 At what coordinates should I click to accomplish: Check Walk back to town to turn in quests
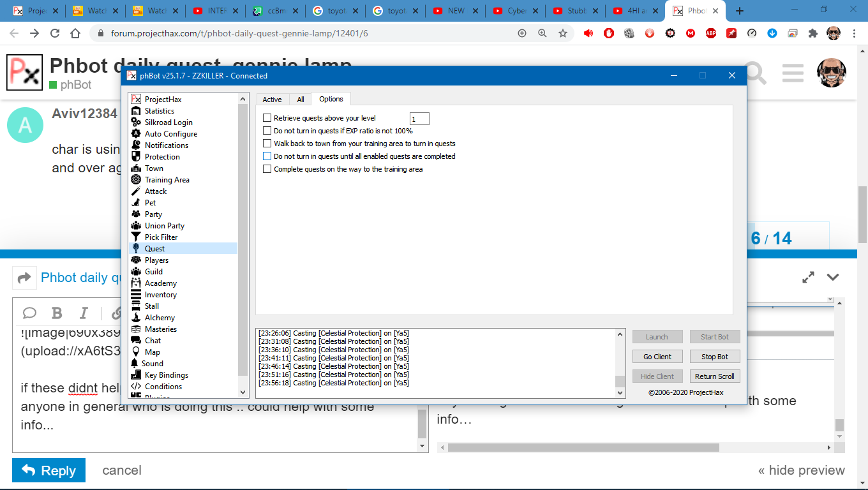(267, 144)
